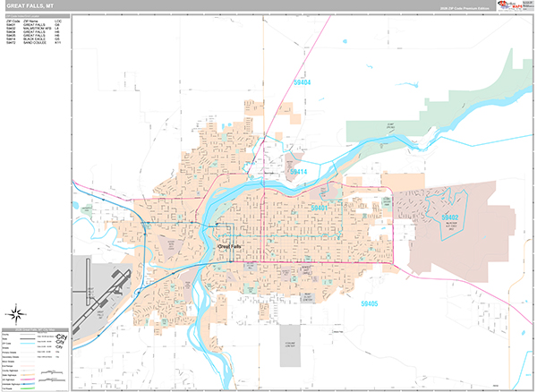Click the compass rose icon
The width and height of the screenshot is (537, 392).
16,313
